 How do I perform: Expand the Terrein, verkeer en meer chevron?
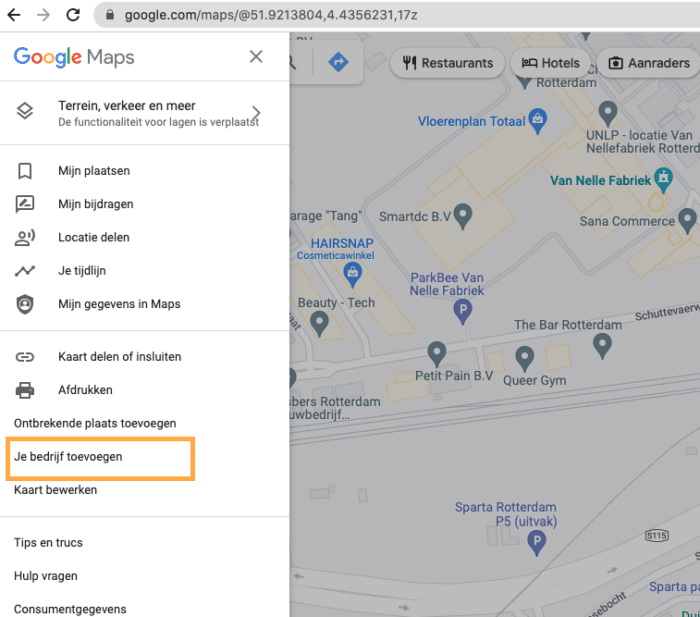(x=256, y=113)
